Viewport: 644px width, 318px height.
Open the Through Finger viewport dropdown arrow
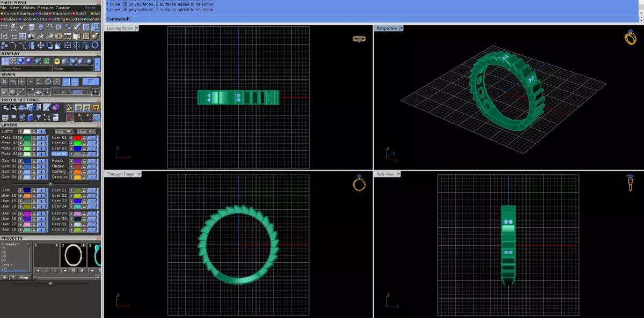click(140, 174)
